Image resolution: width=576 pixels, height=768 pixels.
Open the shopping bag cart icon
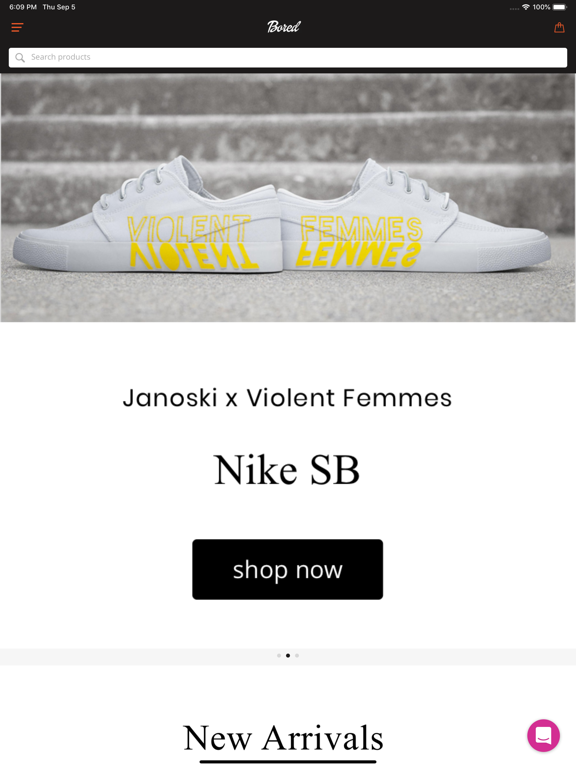pos(559,27)
